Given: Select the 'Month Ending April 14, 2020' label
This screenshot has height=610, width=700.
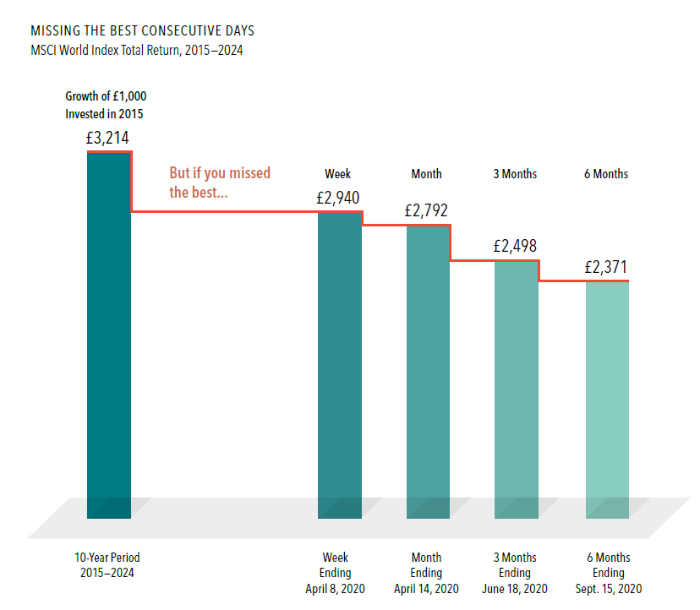Looking at the screenshot, I should (426, 574).
